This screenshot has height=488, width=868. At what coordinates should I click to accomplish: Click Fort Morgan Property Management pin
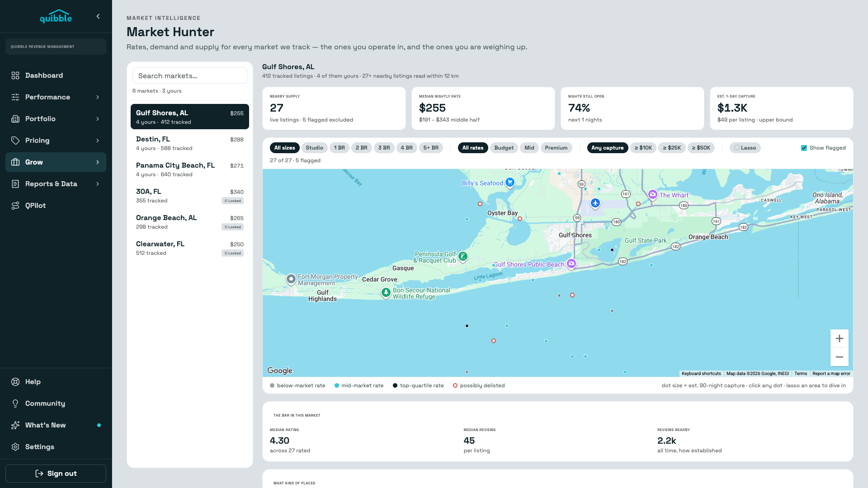(291, 279)
